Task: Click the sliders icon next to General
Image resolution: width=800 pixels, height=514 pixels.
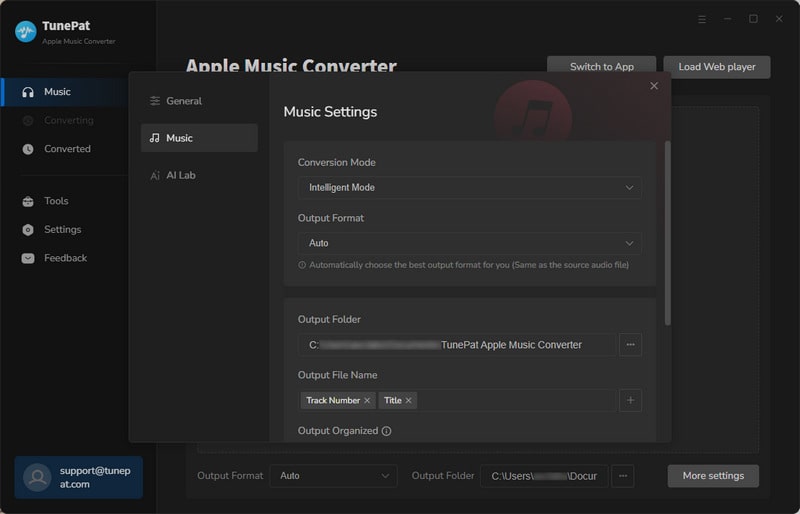Action: tap(155, 101)
